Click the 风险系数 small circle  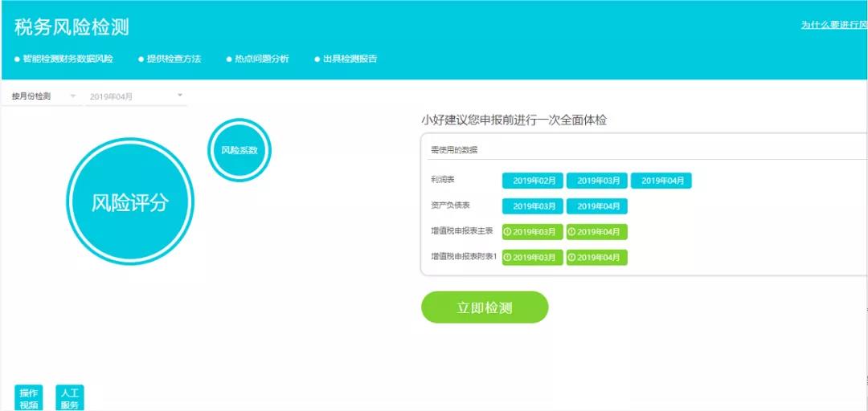pyautogui.click(x=239, y=150)
